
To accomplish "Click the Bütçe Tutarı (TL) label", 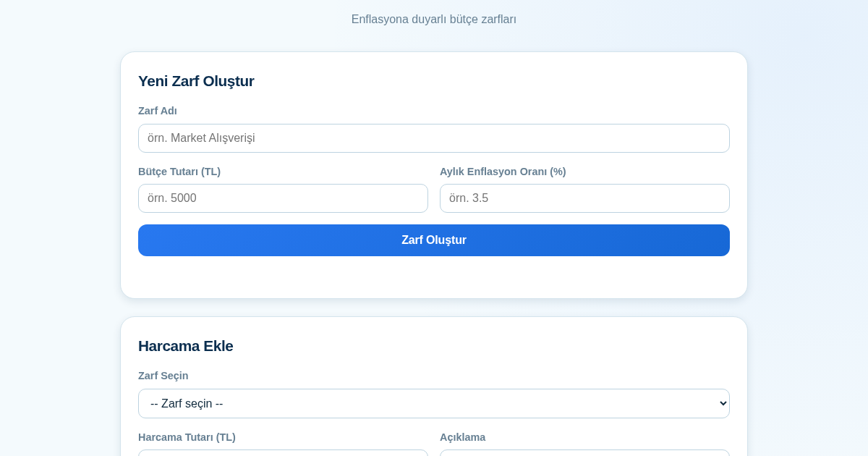I will pyautogui.click(x=179, y=172).
